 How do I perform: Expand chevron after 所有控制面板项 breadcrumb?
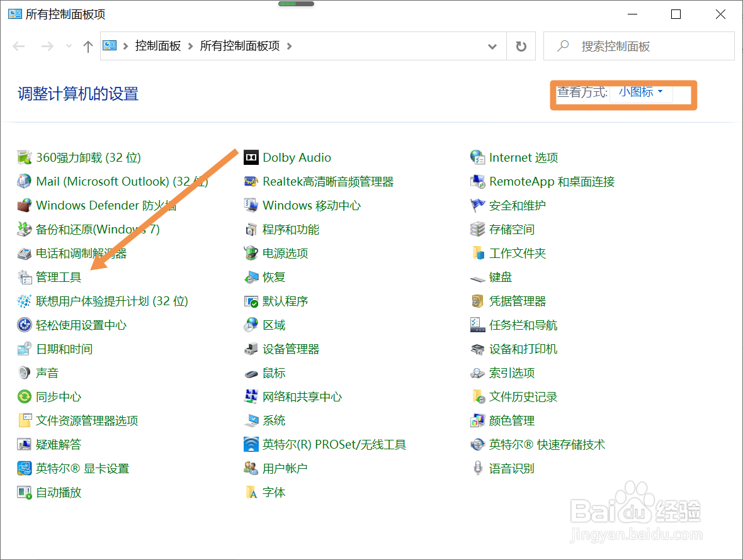[290, 46]
